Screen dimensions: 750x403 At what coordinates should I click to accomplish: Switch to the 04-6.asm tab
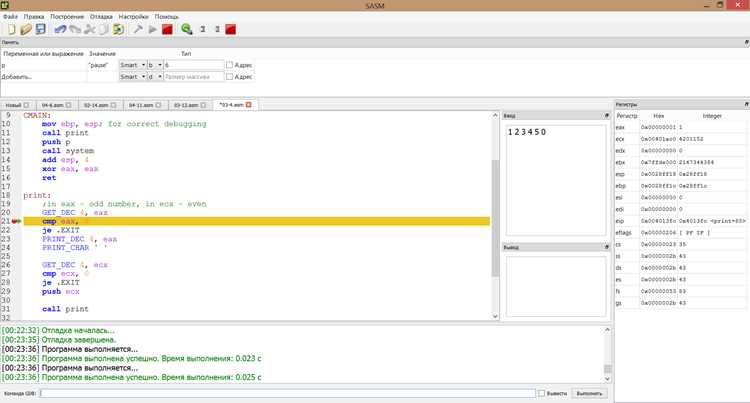52,105
